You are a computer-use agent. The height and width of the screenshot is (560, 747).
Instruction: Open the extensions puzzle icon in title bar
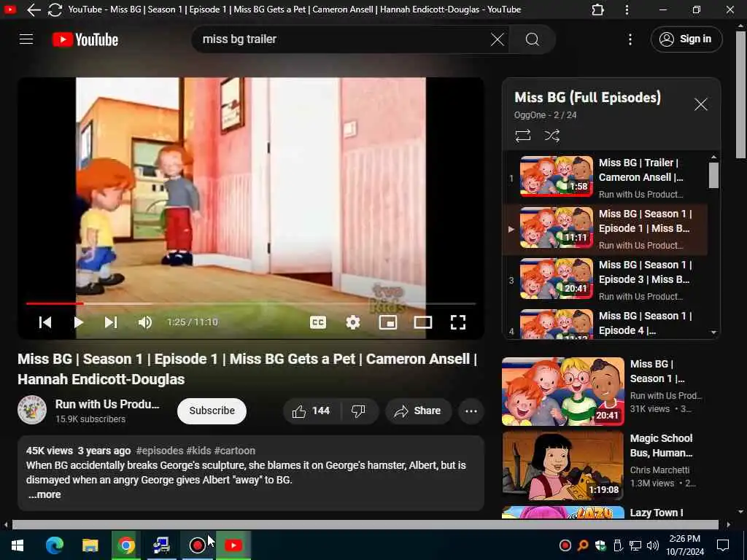click(597, 9)
